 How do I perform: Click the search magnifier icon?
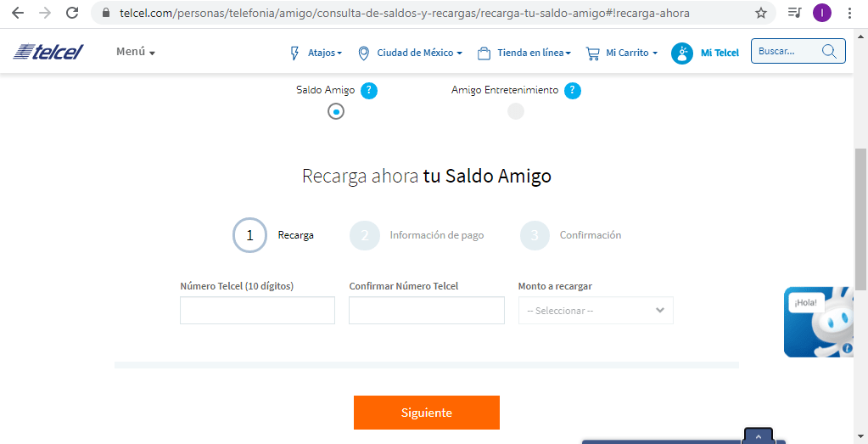tap(829, 52)
